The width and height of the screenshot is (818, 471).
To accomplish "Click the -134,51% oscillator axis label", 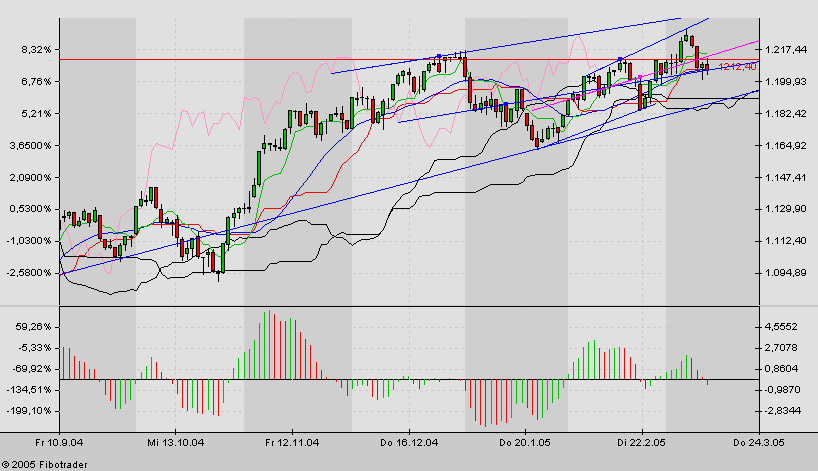I will 30,389.
